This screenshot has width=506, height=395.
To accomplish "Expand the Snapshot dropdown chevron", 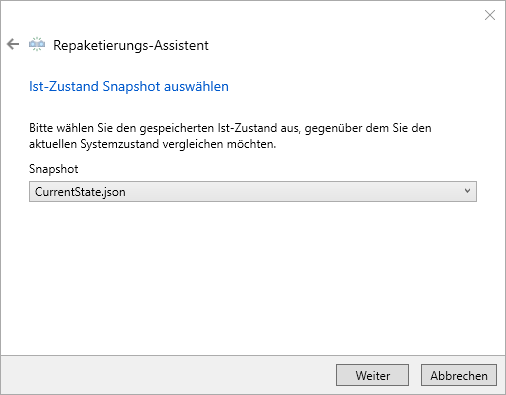I will pyautogui.click(x=467, y=191).
